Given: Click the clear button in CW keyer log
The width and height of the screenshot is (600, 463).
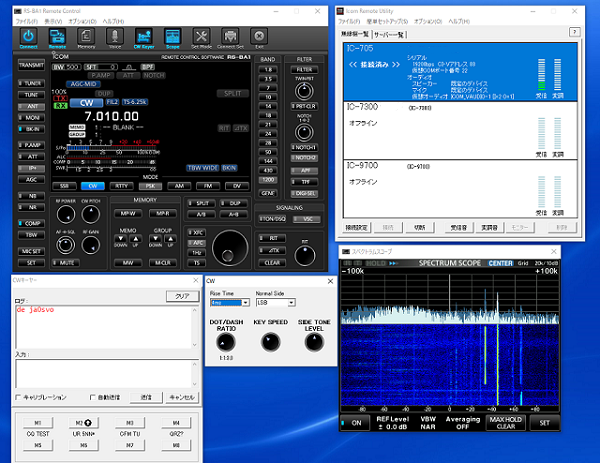Looking at the screenshot, I should 183,296.
